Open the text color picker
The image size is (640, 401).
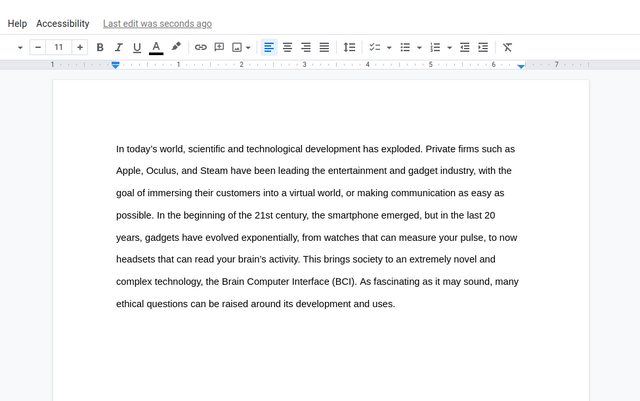pyautogui.click(x=156, y=47)
